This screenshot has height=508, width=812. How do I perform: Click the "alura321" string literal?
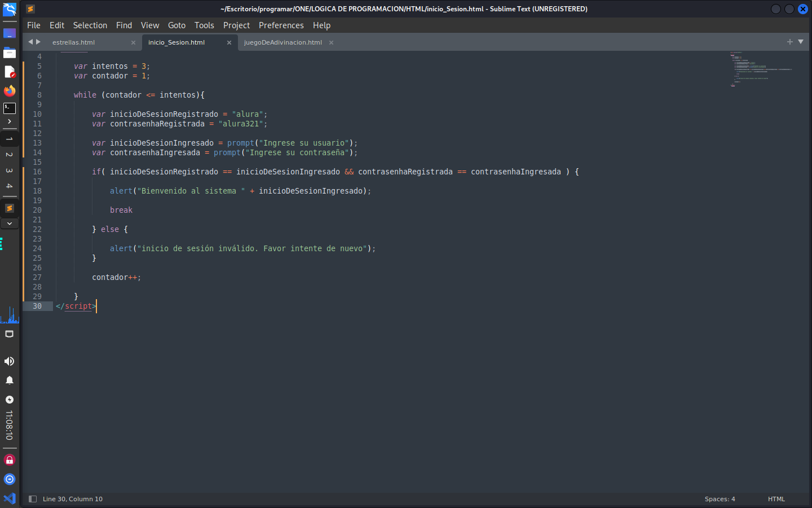point(241,124)
